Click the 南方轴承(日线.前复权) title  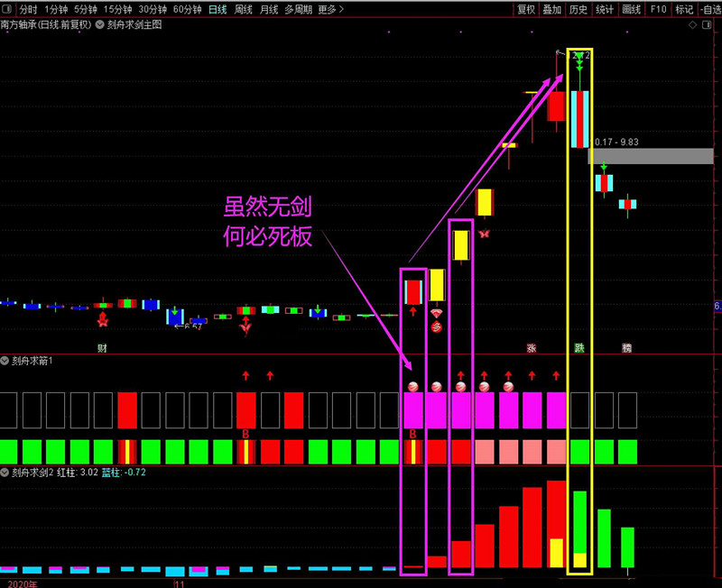[x=46, y=25]
